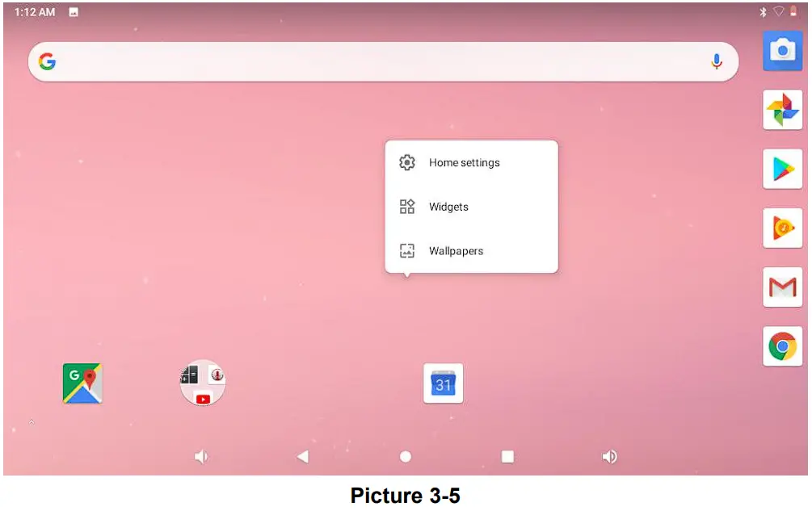Click the Wallpapers picture icon
The height and width of the screenshot is (511, 812).
pyautogui.click(x=407, y=251)
